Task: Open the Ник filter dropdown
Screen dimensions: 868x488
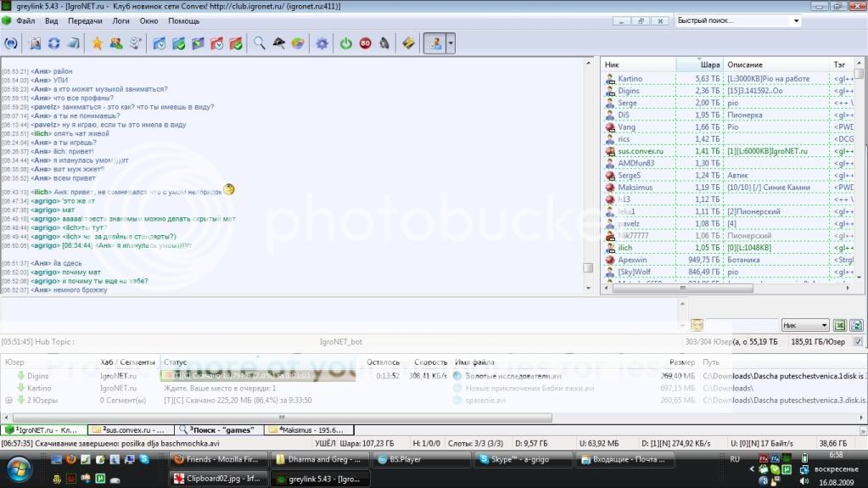Action: coord(805,325)
